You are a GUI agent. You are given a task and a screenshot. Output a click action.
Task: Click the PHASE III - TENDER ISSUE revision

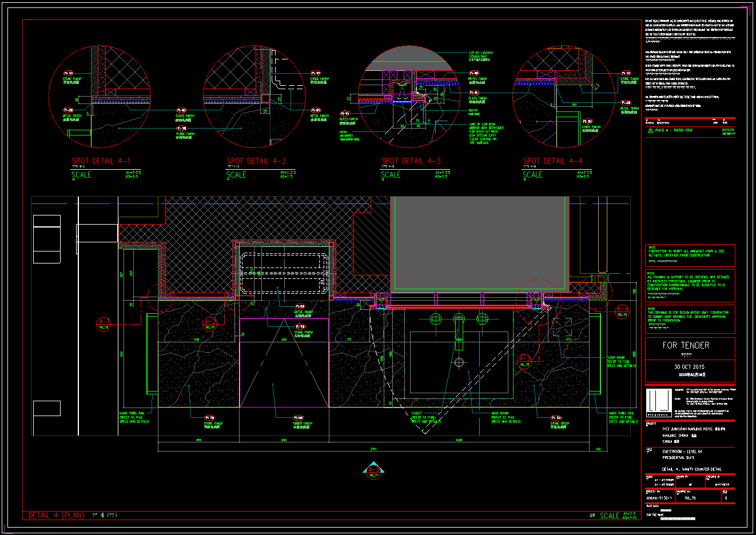click(x=674, y=130)
